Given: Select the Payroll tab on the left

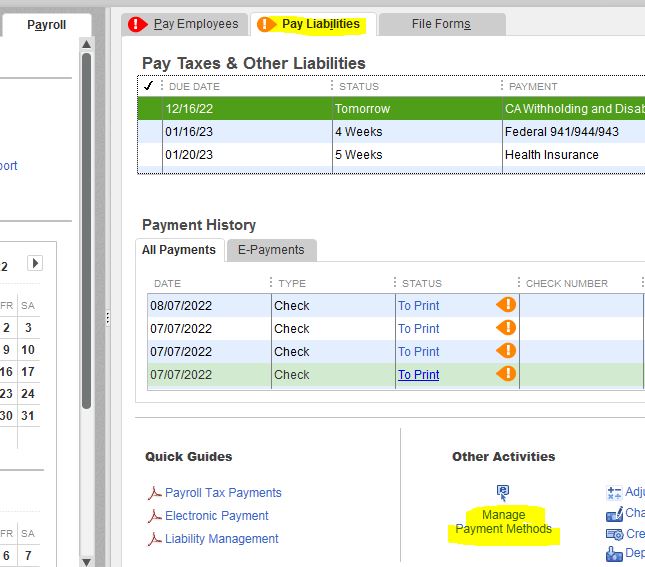Looking at the screenshot, I should [x=46, y=25].
